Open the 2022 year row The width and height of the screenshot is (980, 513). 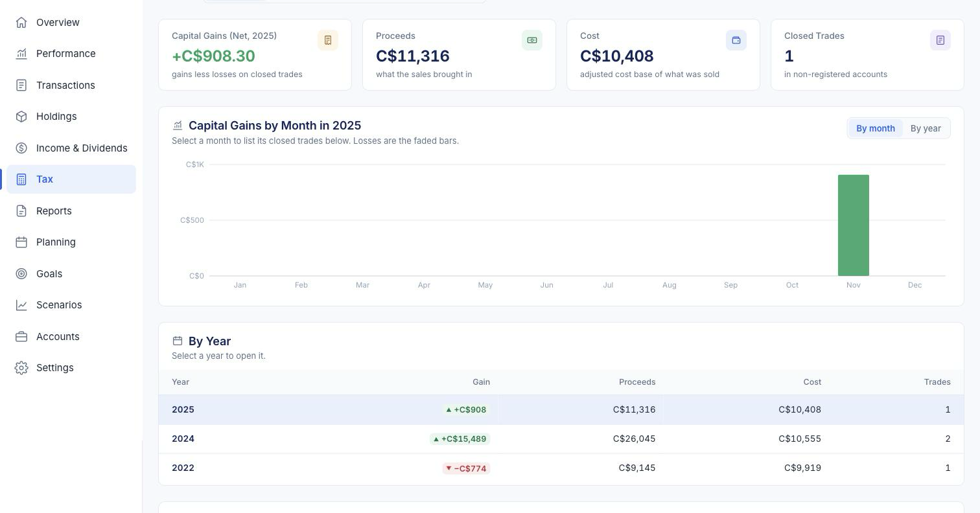coord(561,468)
